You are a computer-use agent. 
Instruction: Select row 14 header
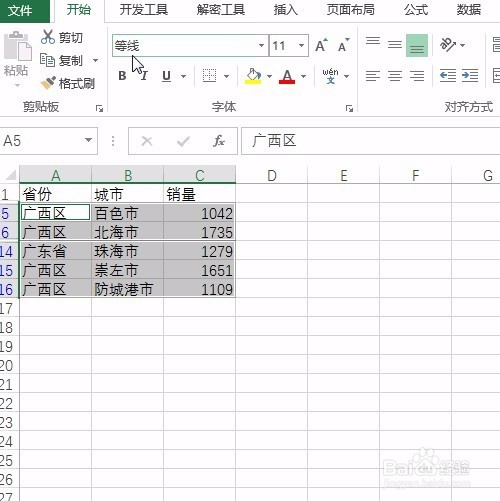[9, 251]
